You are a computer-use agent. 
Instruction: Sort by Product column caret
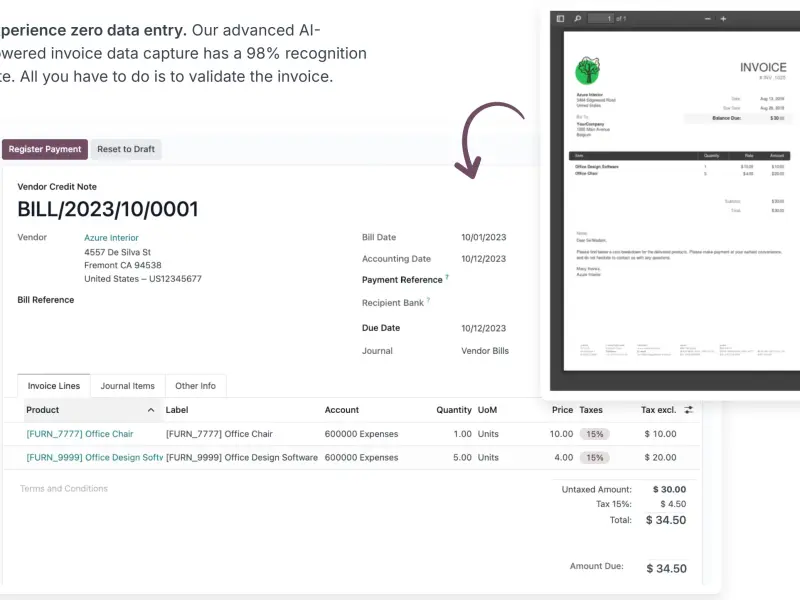151,410
